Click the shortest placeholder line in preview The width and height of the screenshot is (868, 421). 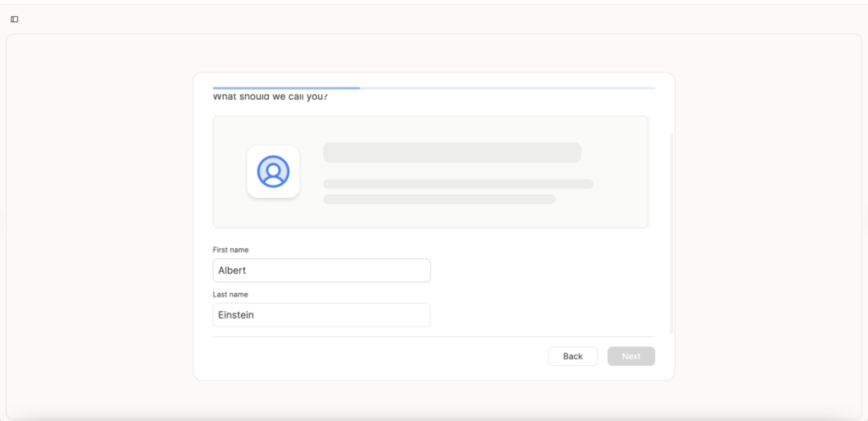click(439, 200)
